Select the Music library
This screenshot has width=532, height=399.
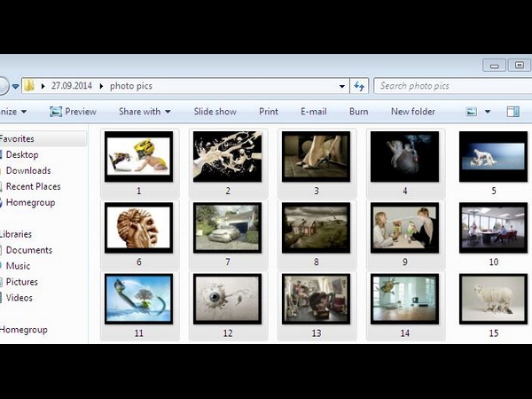18,266
